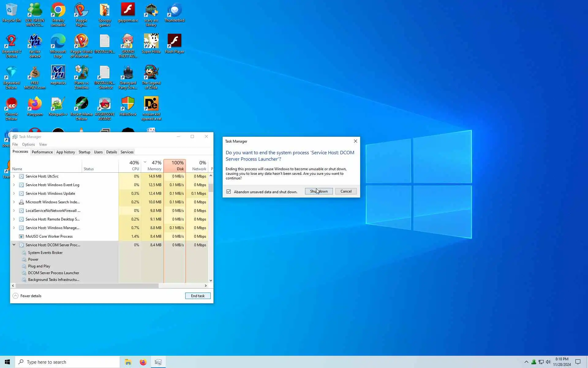Switch to the Performance tab
Viewport: 588px width, 368px height.
(42, 152)
